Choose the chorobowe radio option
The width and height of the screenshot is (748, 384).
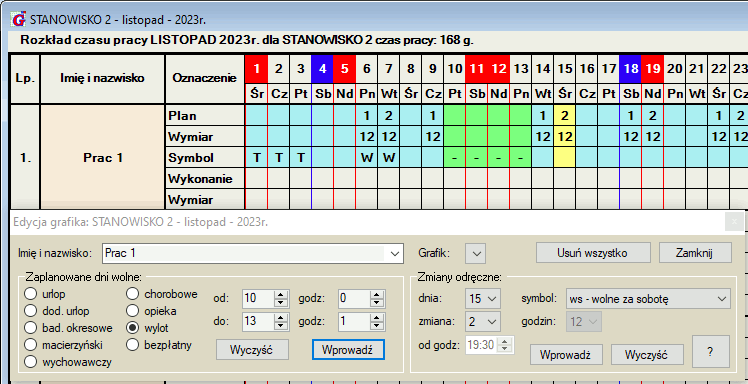(133, 294)
